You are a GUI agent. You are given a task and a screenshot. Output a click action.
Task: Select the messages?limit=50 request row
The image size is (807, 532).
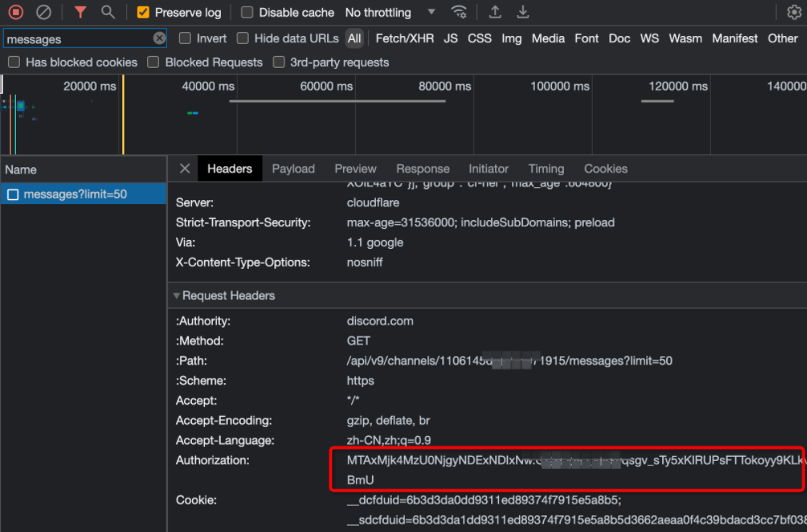(83, 194)
